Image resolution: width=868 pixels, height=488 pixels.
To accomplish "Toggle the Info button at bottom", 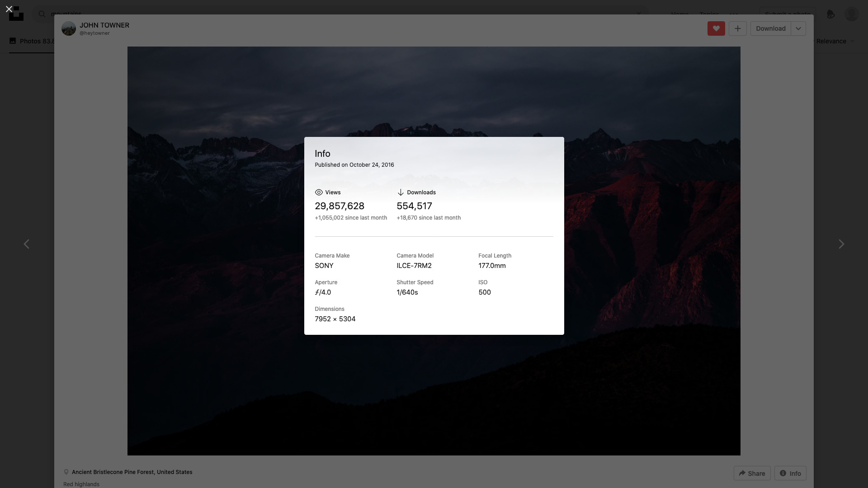I will 790,473.
